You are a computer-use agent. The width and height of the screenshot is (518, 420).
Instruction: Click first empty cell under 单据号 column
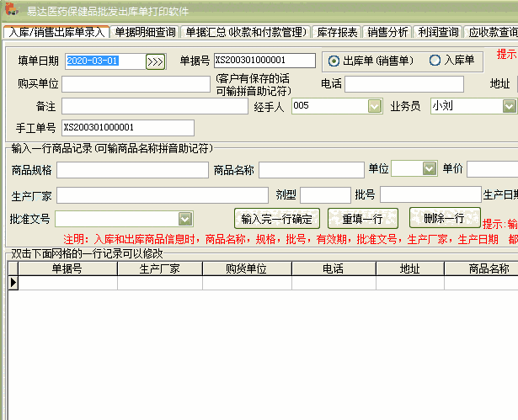click(67, 283)
